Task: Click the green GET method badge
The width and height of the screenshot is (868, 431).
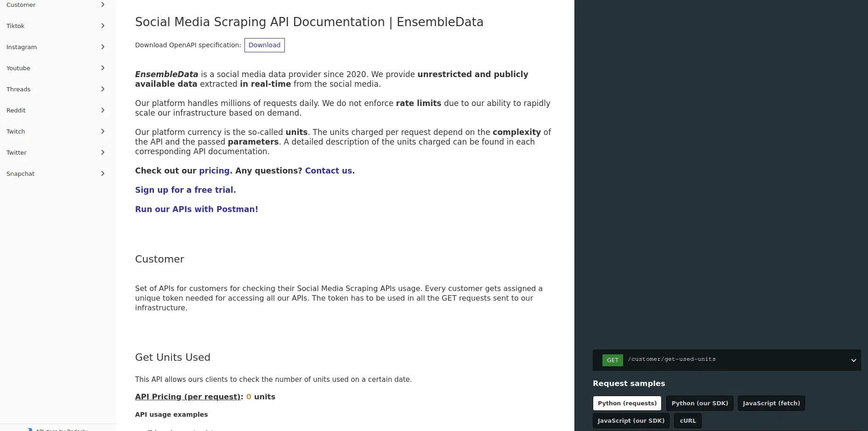Action: click(x=613, y=360)
